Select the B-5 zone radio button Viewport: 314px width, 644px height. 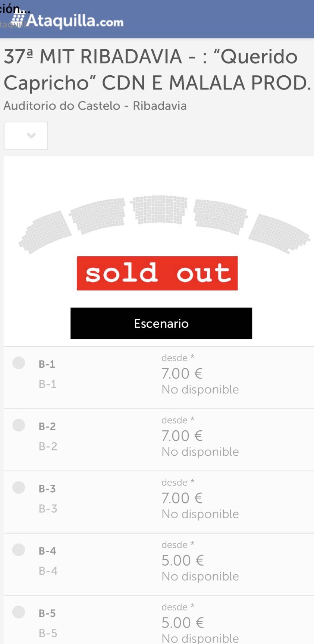click(19, 612)
